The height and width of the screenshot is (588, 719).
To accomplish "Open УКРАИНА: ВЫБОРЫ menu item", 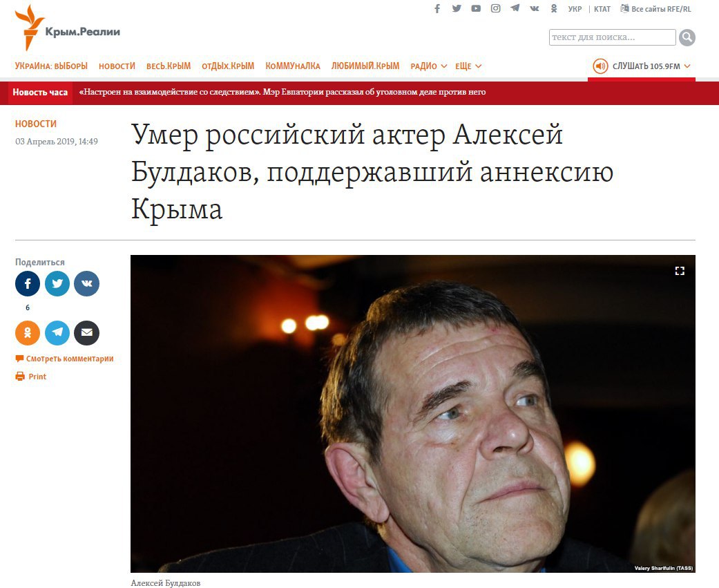I will click(x=51, y=66).
